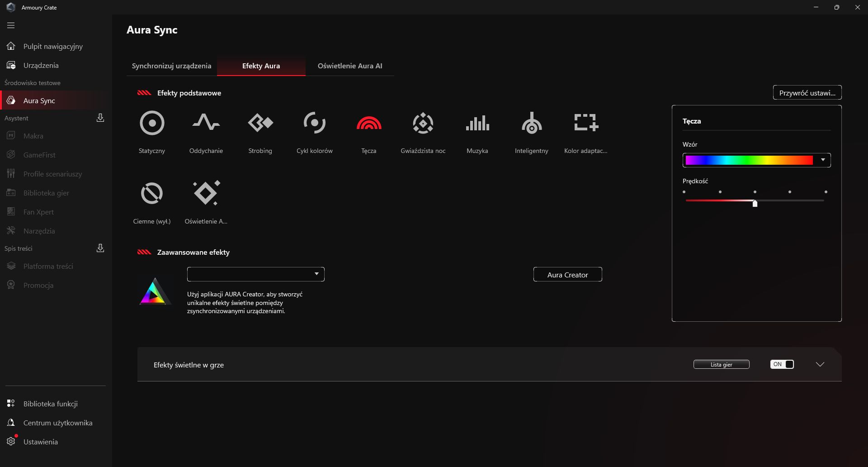Image resolution: width=868 pixels, height=467 pixels.
Task: Set speed to the first slider dot
Action: point(684,192)
